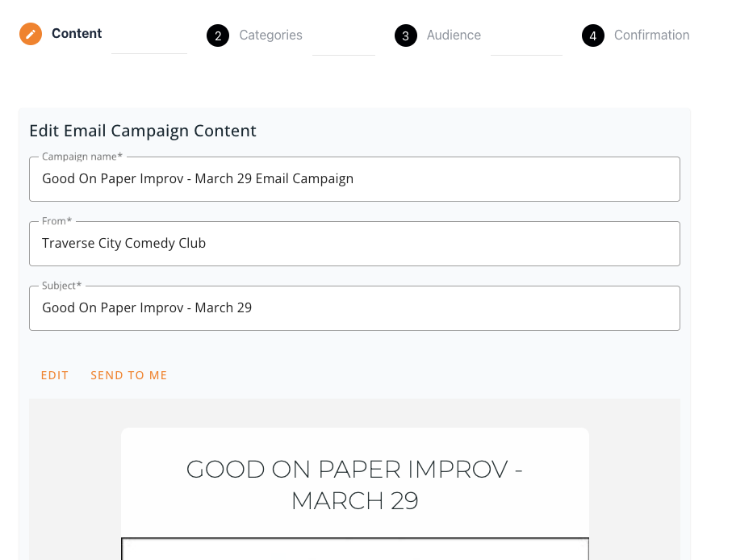Click the image frame below the preview title
Image resolution: width=732 pixels, height=560 pixels.
click(355, 550)
